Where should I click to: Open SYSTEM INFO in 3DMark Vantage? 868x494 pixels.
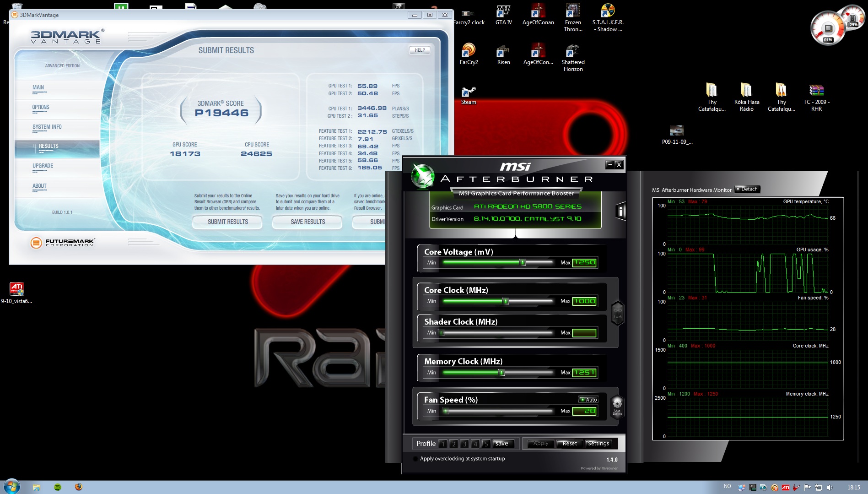[x=47, y=127]
